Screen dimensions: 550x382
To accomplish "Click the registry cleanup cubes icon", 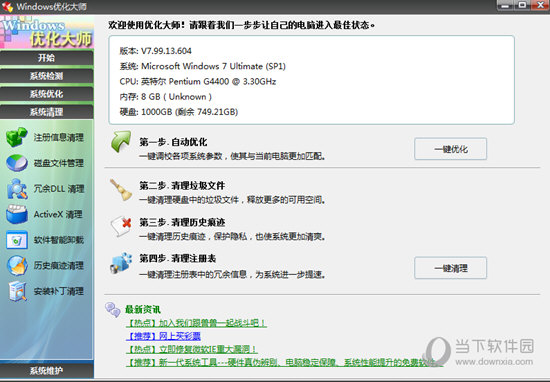I will 121,263.
